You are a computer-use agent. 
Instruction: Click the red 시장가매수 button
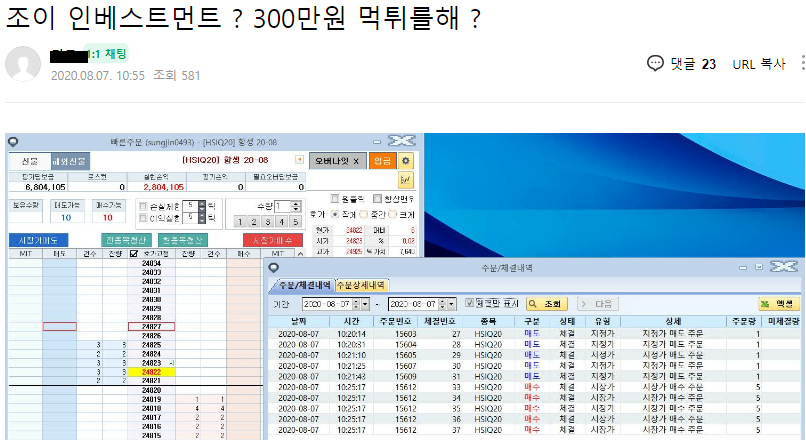(264, 240)
